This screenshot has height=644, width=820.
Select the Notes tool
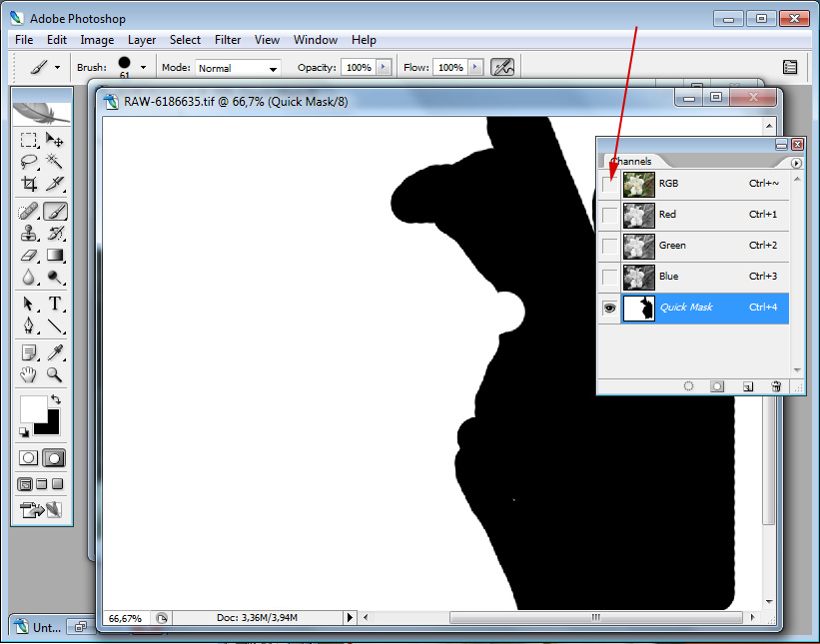pyautogui.click(x=29, y=352)
